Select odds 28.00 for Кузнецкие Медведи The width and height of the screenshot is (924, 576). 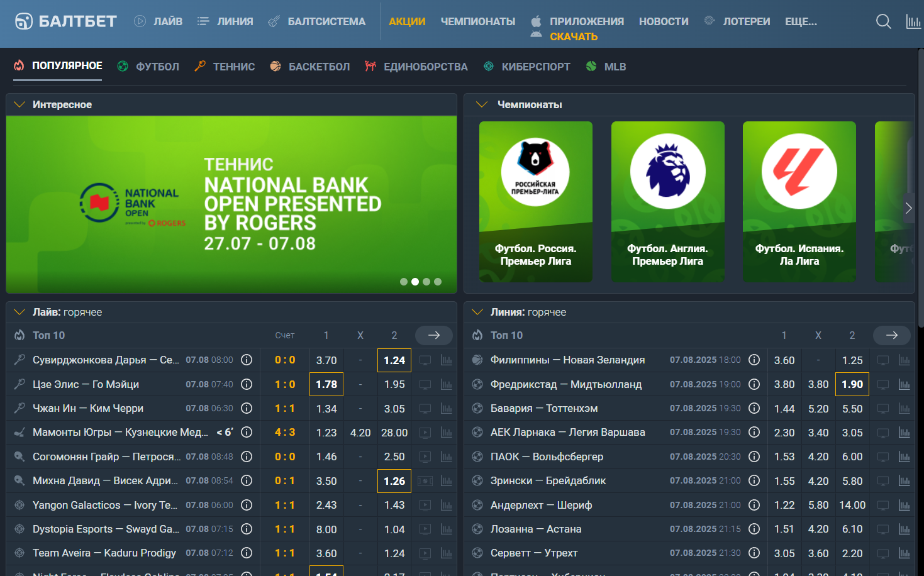point(394,433)
